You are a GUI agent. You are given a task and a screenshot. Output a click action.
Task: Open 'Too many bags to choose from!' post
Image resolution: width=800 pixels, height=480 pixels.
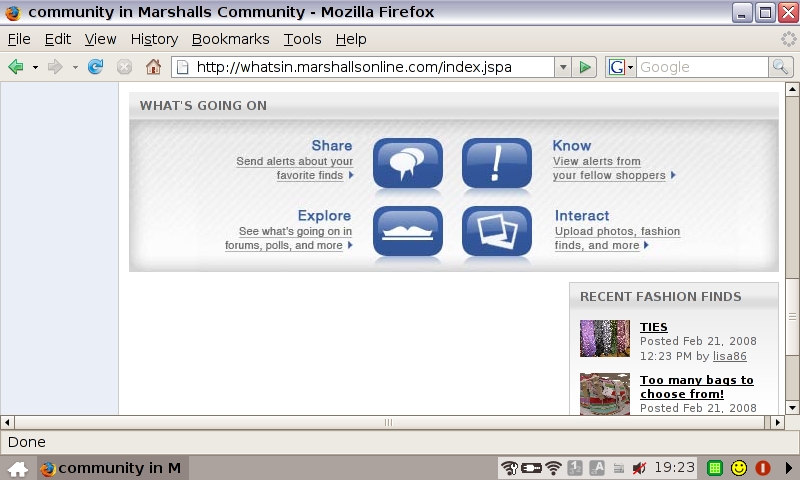pyautogui.click(x=697, y=387)
